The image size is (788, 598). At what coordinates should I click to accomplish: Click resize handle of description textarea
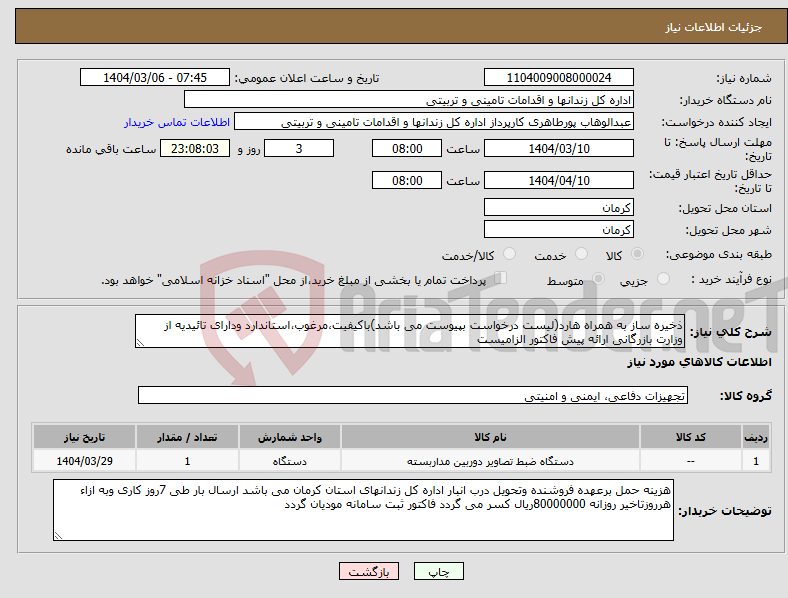click(140, 343)
